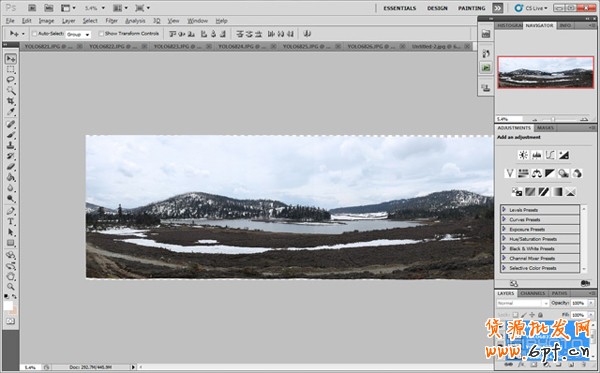Select the Zoom tool in toolbox

coord(10,287)
